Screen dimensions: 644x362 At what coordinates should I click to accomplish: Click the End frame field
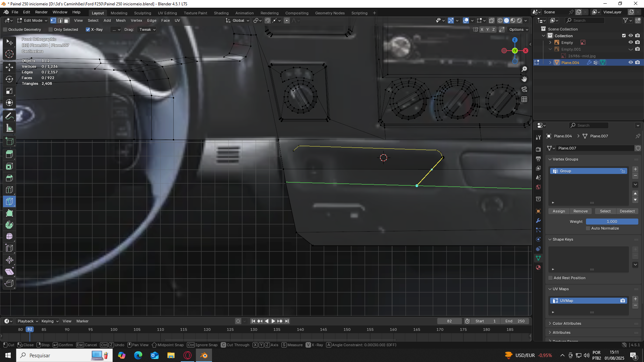tap(515, 321)
